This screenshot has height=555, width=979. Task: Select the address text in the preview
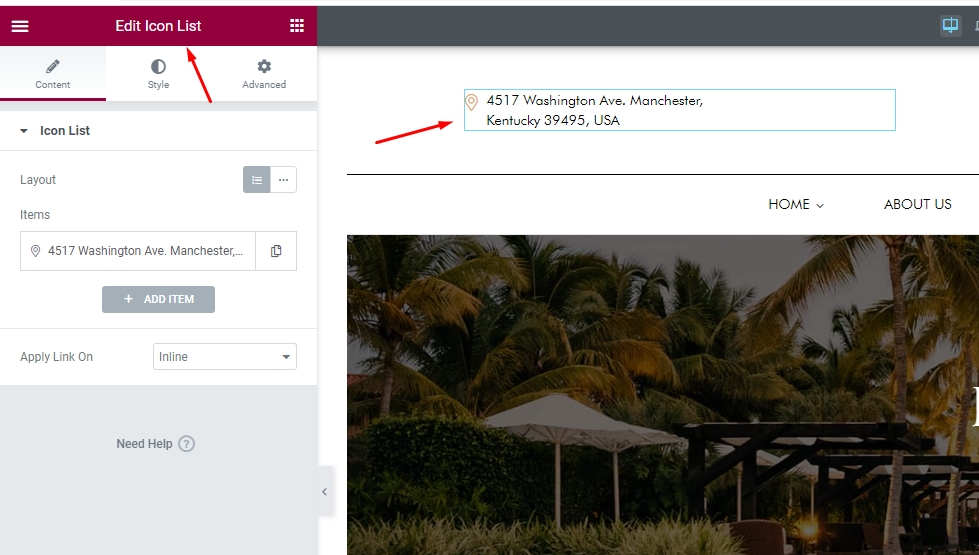[594, 110]
